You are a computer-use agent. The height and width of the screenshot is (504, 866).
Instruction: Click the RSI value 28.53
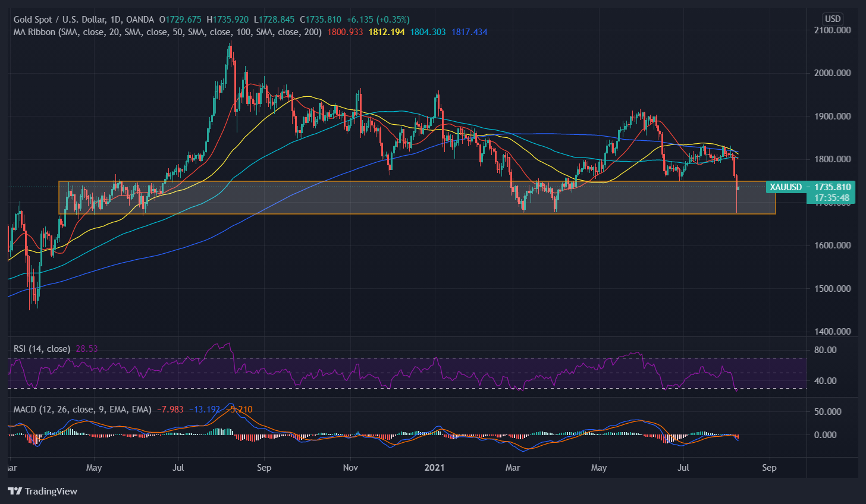coord(87,349)
